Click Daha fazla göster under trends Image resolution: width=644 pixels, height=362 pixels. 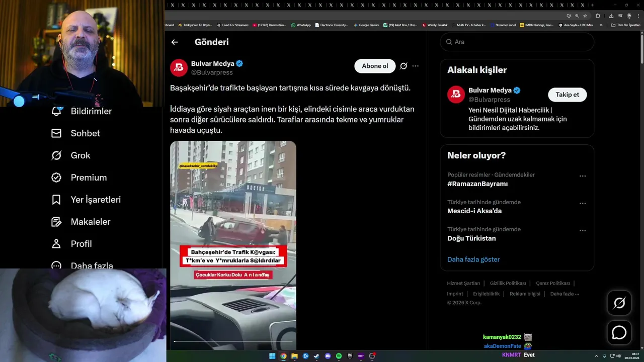click(473, 259)
